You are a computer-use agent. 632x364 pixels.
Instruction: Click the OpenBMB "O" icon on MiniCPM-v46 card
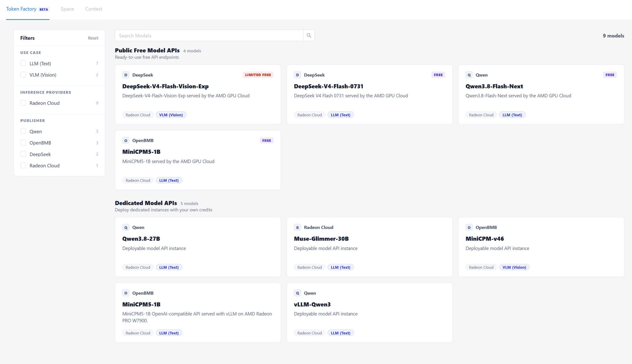pyautogui.click(x=469, y=227)
